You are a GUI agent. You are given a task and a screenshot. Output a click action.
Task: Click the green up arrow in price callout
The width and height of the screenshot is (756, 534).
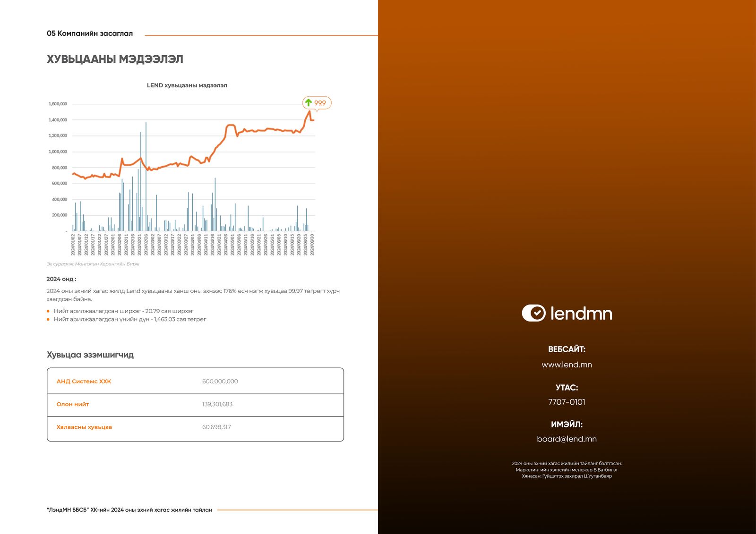coord(309,102)
